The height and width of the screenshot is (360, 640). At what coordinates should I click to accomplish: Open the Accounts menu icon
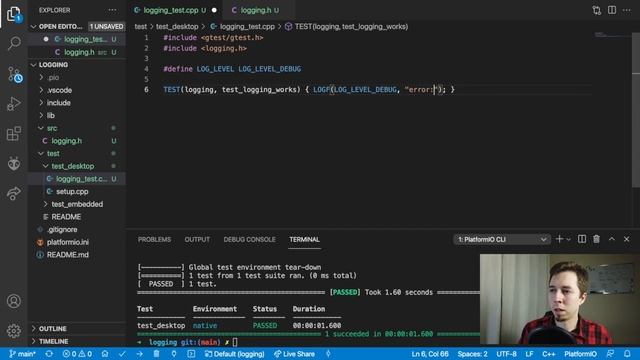pos(13,301)
